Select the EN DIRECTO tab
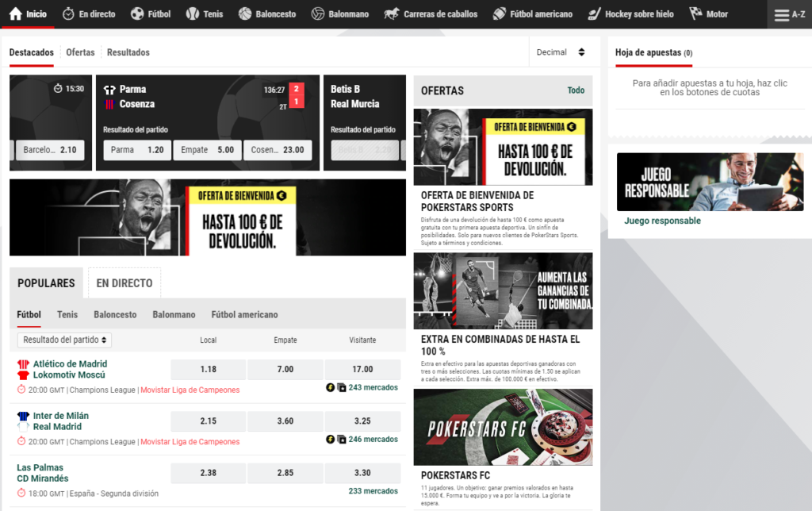Viewport: 812px width, 511px height. click(124, 283)
